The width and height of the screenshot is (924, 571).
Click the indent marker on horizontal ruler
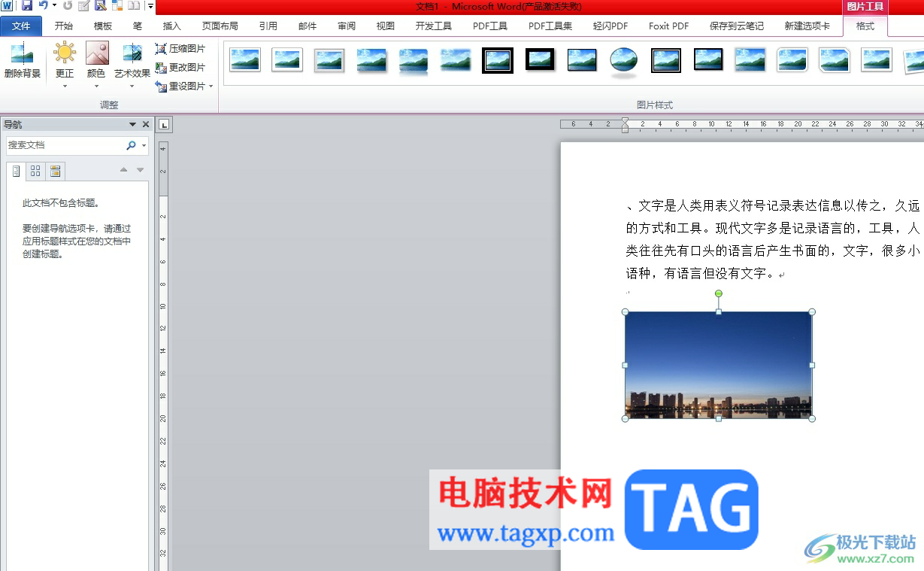coord(625,125)
